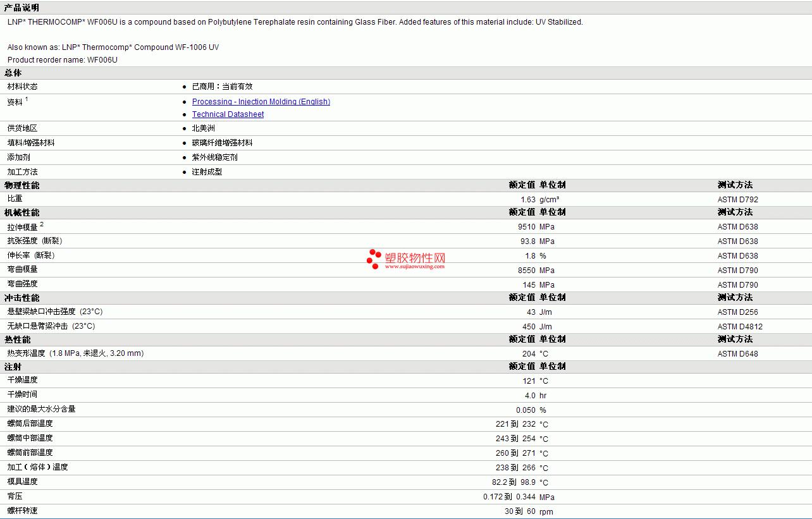Select the 9510 tensile modulus value

coord(526,227)
